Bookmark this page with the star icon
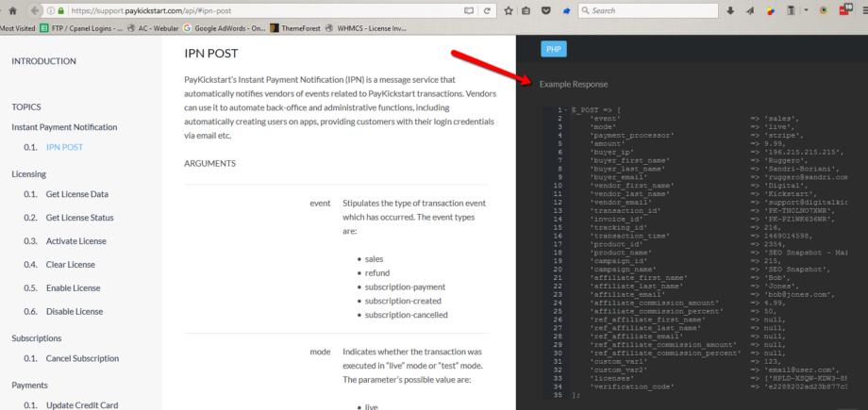Image resolution: width=868 pixels, height=410 pixels. (509, 10)
